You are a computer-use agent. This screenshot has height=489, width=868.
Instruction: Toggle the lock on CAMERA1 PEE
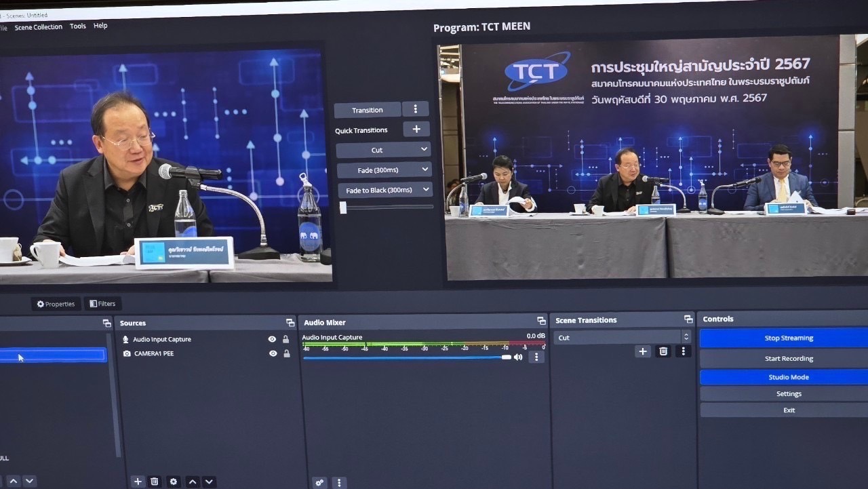[287, 353]
